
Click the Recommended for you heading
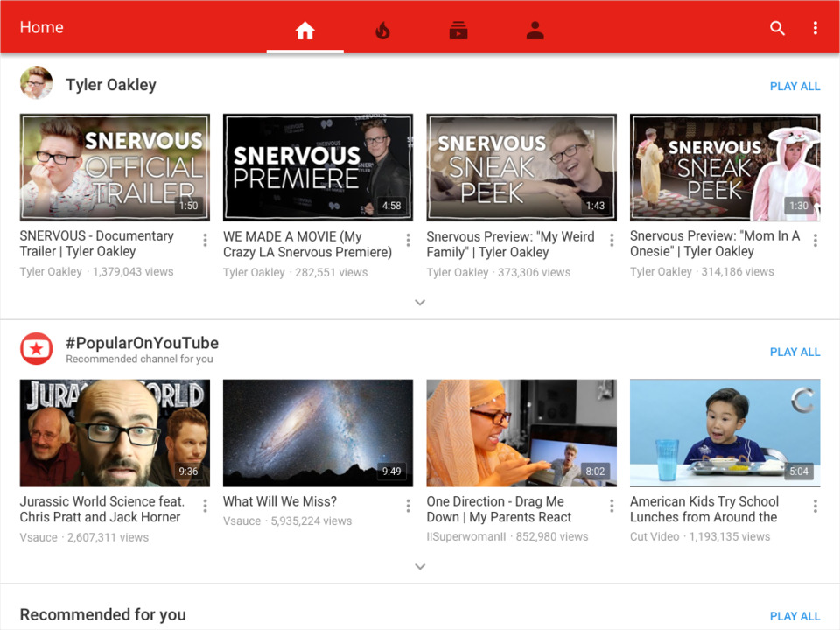pyautogui.click(x=103, y=614)
